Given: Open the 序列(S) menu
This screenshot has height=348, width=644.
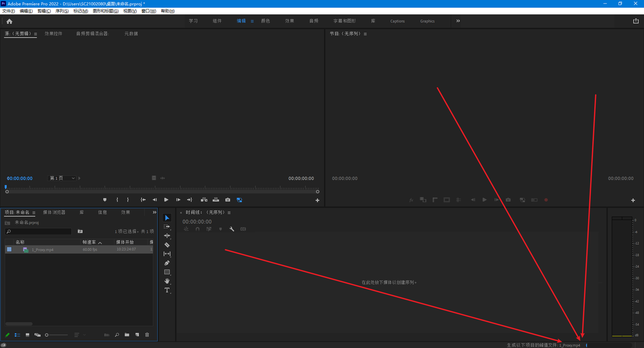Looking at the screenshot, I should [62, 11].
